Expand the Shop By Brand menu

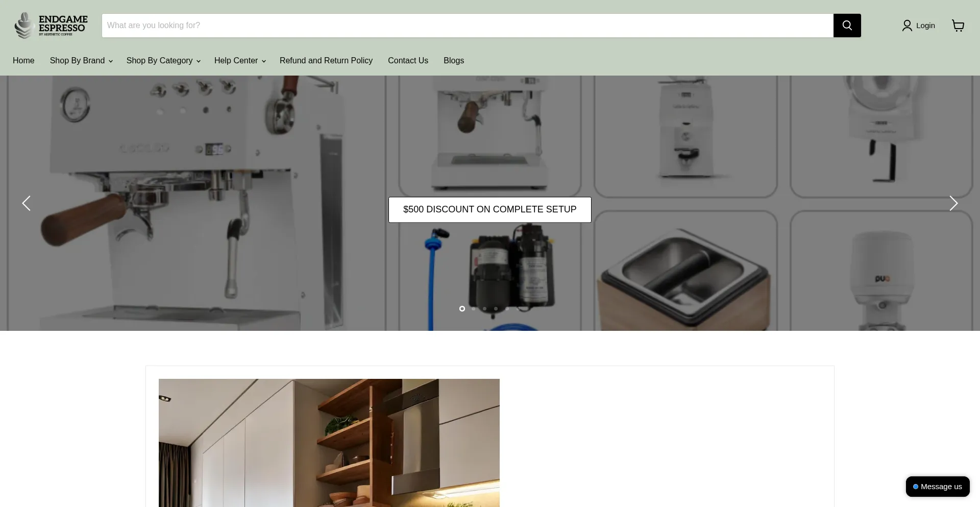pos(81,60)
